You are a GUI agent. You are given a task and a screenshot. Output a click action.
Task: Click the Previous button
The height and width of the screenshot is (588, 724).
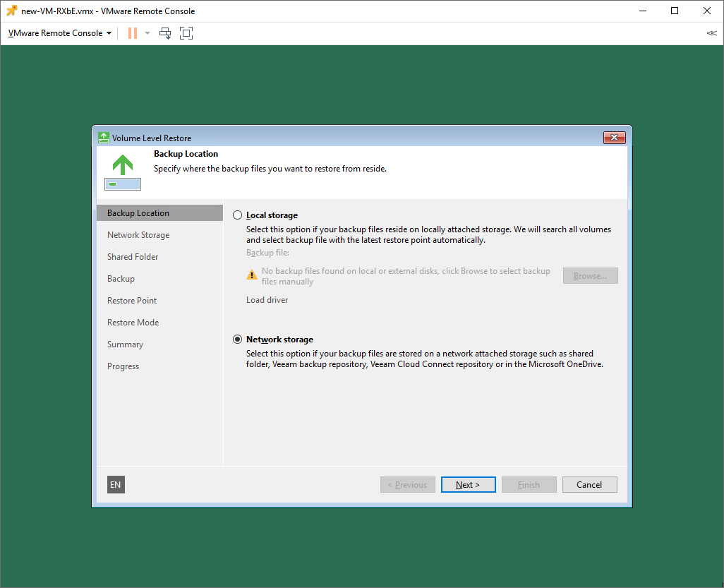coord(408,484)
